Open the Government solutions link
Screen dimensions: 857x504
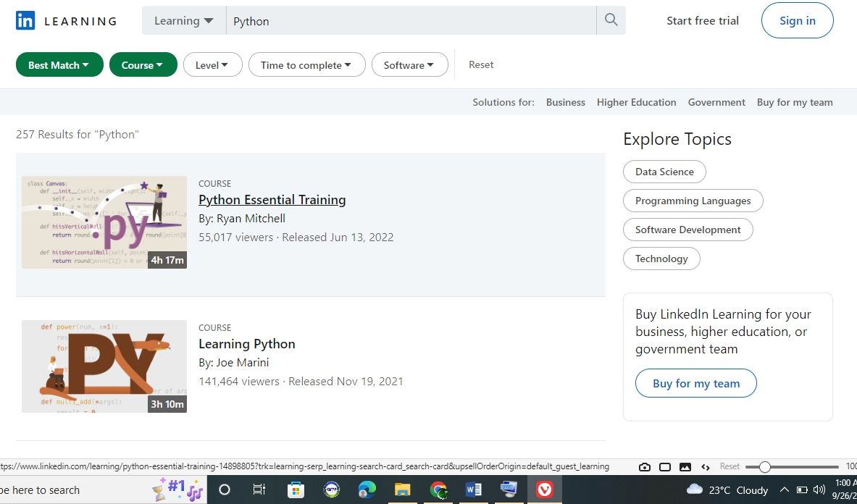(716, 102)
